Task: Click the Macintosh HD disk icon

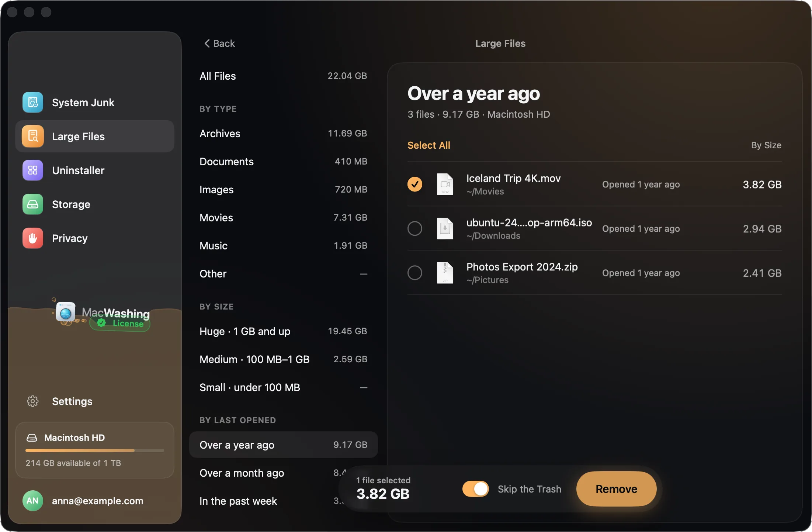Action: 32,438
